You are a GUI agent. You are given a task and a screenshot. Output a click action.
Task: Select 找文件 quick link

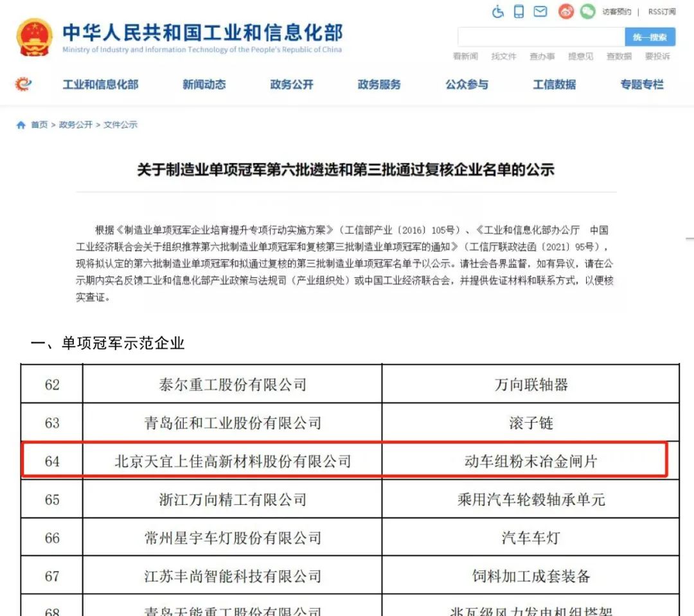click(x=504, y=56)
